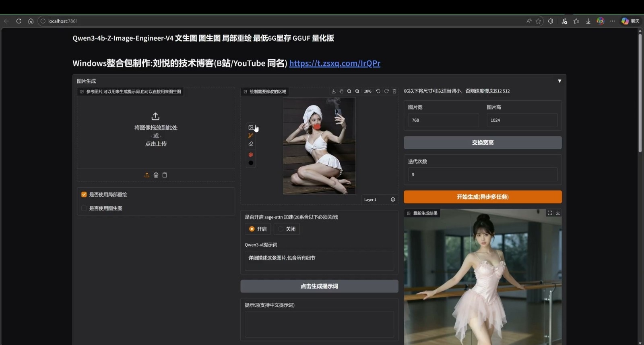This screenshot has height=345, width=644.
Task: Click the trash icon to clear the canvas
Action: [394, 91]
